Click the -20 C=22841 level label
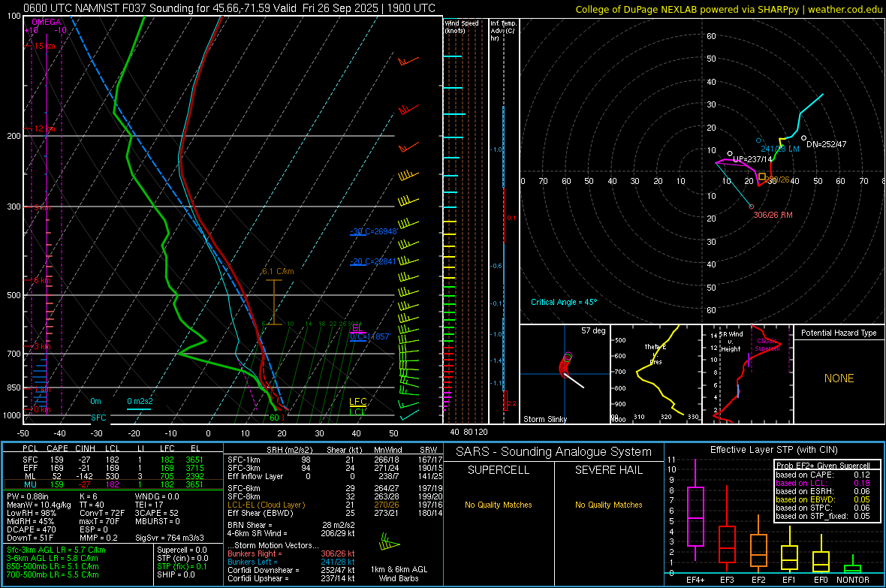The height and width of the screenshot is (588, 886). pos(373,261)
